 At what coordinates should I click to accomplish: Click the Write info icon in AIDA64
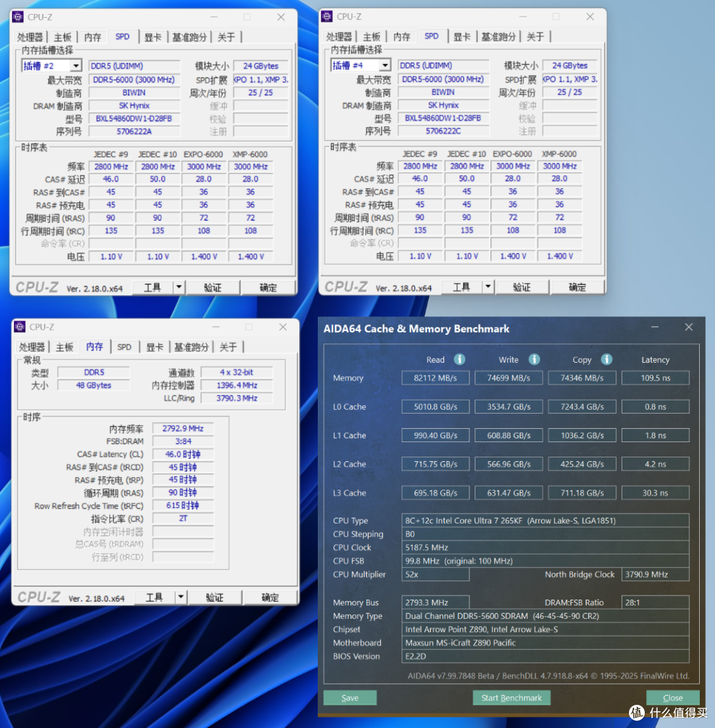coord(534,359)
